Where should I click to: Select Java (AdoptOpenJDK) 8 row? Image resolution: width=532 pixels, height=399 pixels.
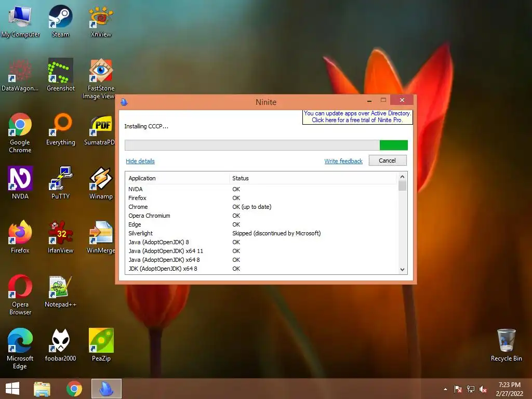(261, 242)
